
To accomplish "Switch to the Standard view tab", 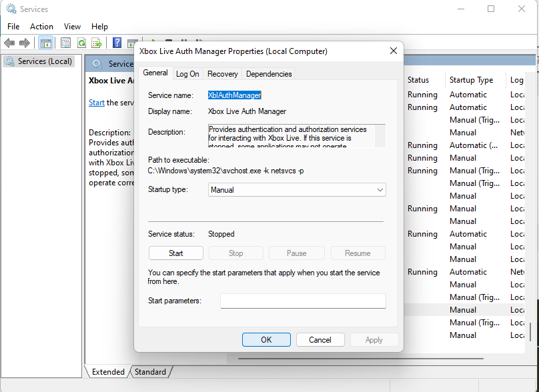I will [x=150, y=372].
